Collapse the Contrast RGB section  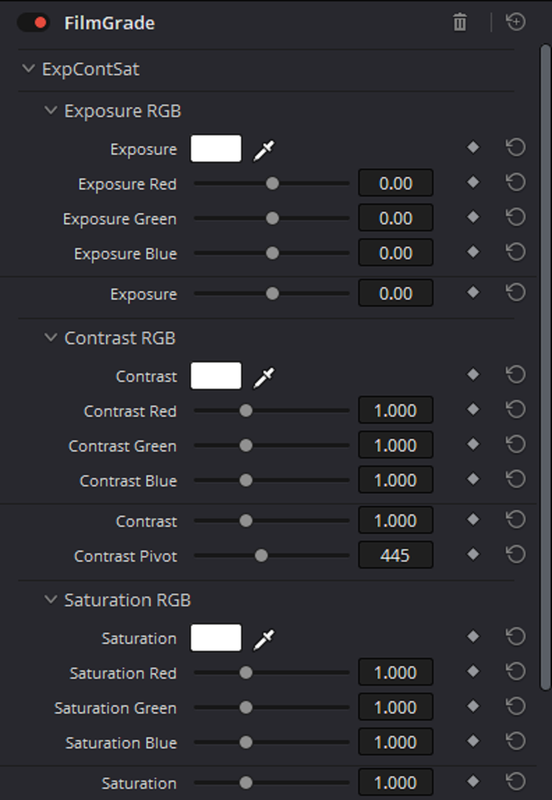(x=51, y=337)
